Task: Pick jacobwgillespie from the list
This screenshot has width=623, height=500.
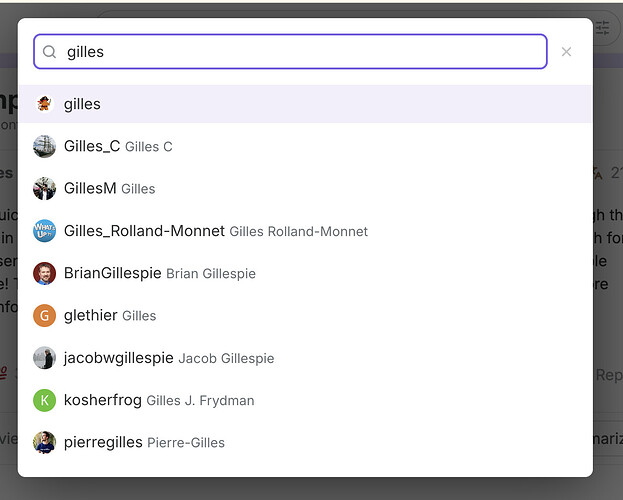Action: (x=305, y=358)
